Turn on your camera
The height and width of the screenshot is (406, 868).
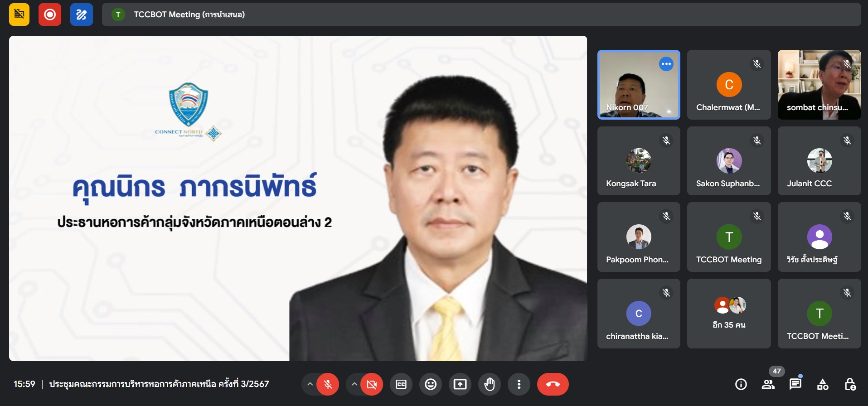click(x=372, y=384)
